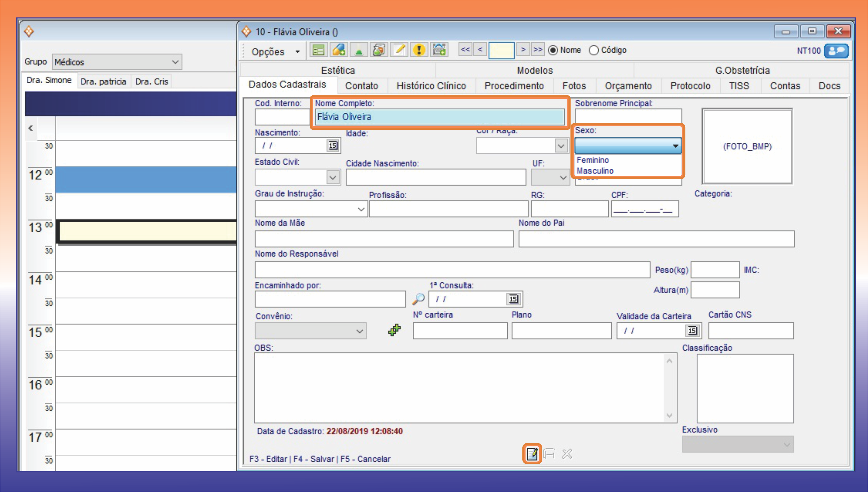This screenshot has width=868, height=492.
Task: Select the Nome radio button
Action: 553,50
